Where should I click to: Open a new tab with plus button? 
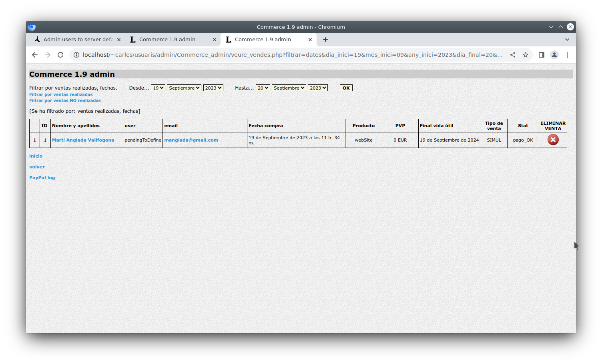325,40
